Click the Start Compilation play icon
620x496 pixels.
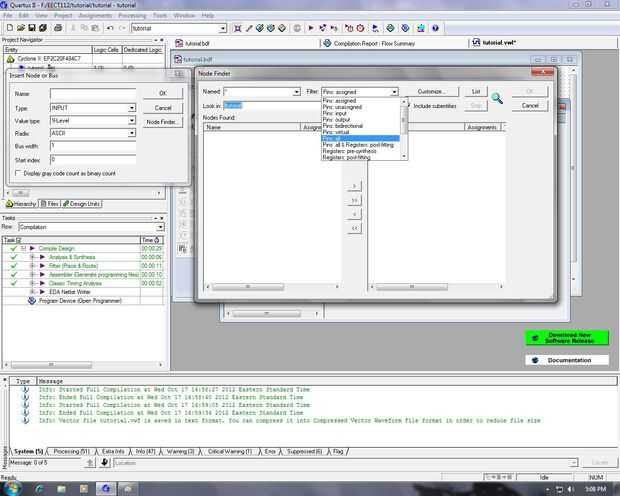(x=311, y=28)
